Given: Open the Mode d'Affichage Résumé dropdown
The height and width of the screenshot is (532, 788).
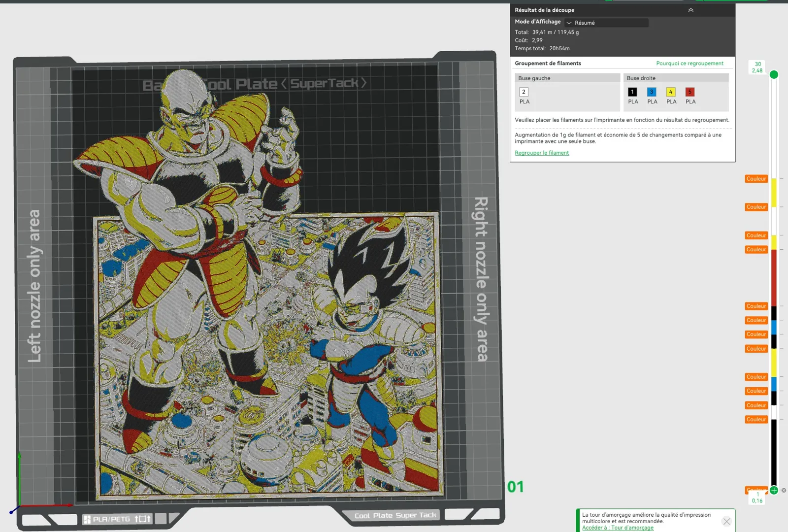Looking at the screenshot, I should coord(606,23).
